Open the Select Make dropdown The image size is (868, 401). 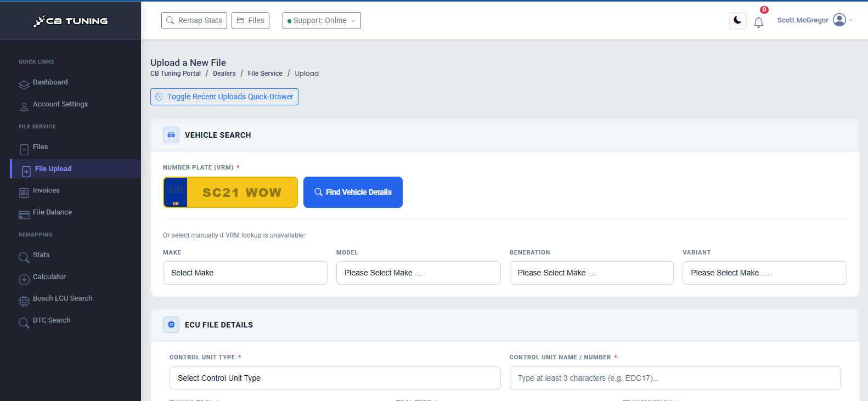245,273
